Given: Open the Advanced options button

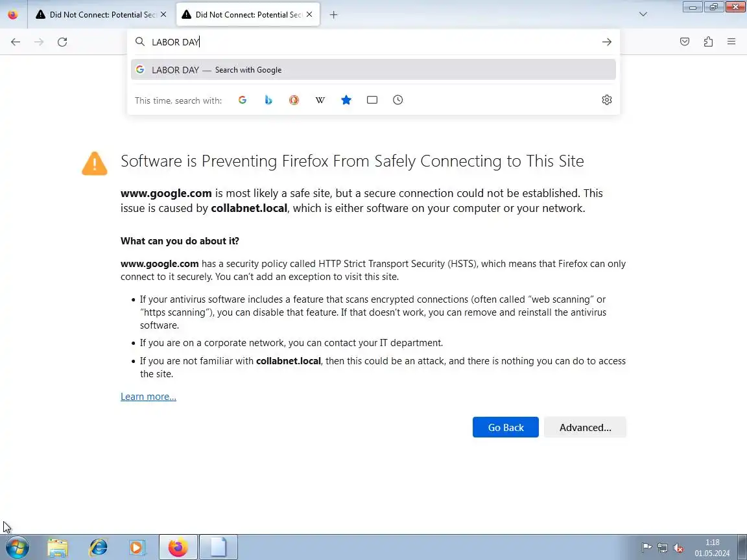Looking at the screenshot, I should [585, 427].
